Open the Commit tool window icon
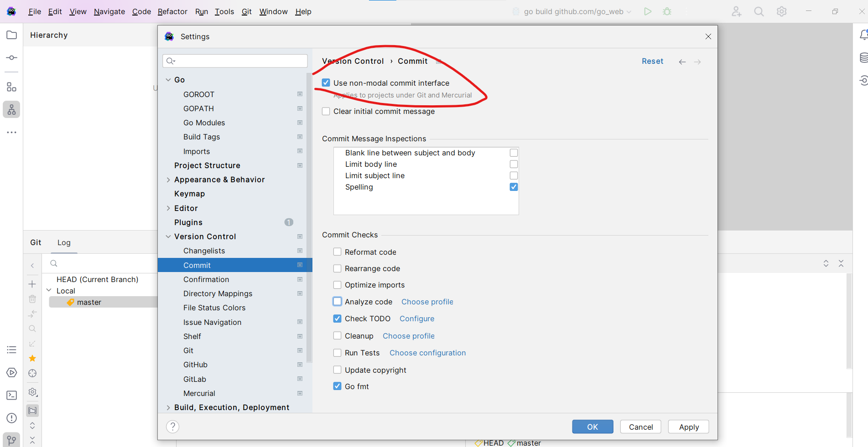Viewport: 868px width, 447px height. point(11,58)
